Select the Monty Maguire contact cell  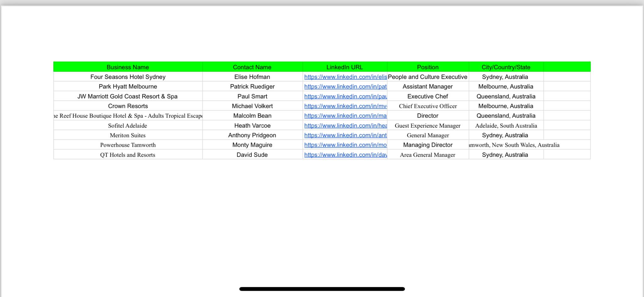pyautogui.click(x=253, y=145)
